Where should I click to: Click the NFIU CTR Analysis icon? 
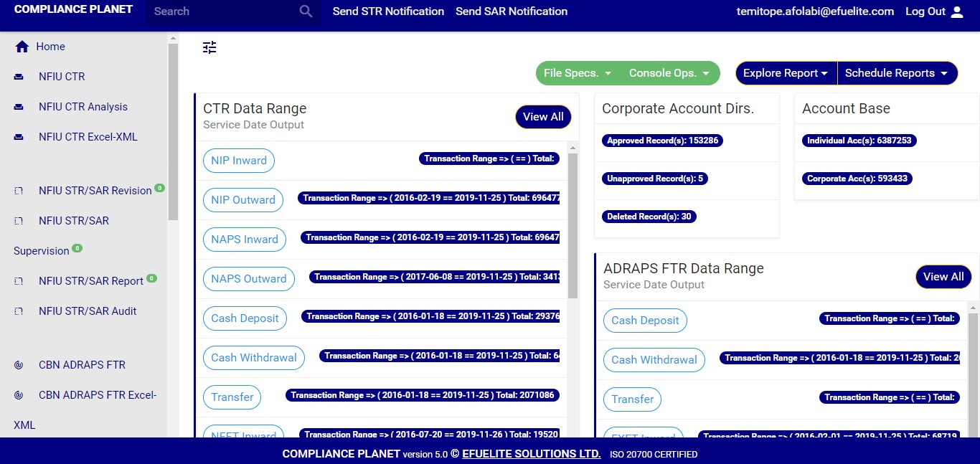click(x=19, y=107)
